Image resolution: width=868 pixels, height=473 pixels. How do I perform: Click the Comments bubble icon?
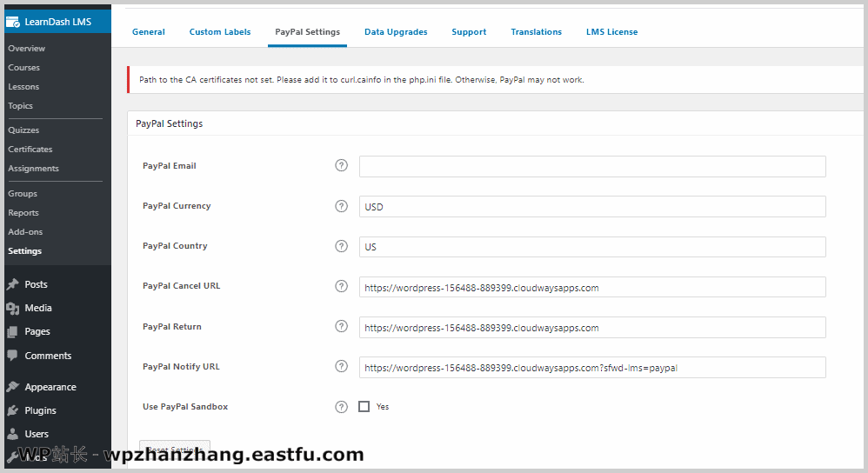tap(13, 356)
